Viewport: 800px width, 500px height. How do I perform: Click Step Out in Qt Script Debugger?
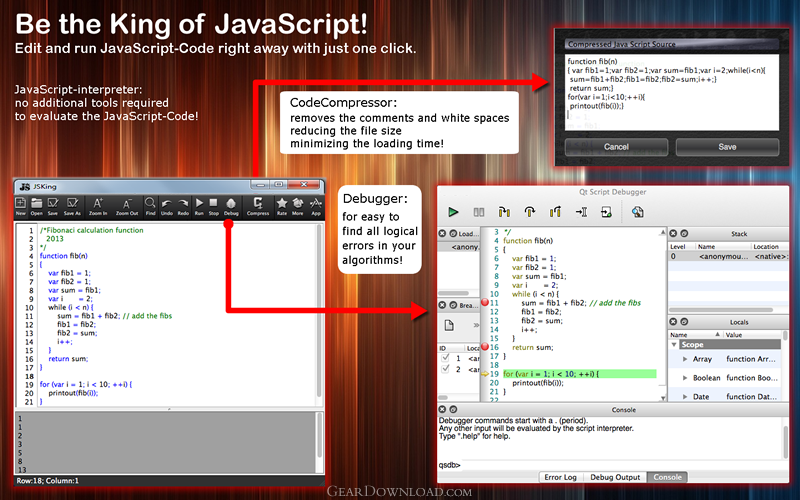[x=555, y=212]
